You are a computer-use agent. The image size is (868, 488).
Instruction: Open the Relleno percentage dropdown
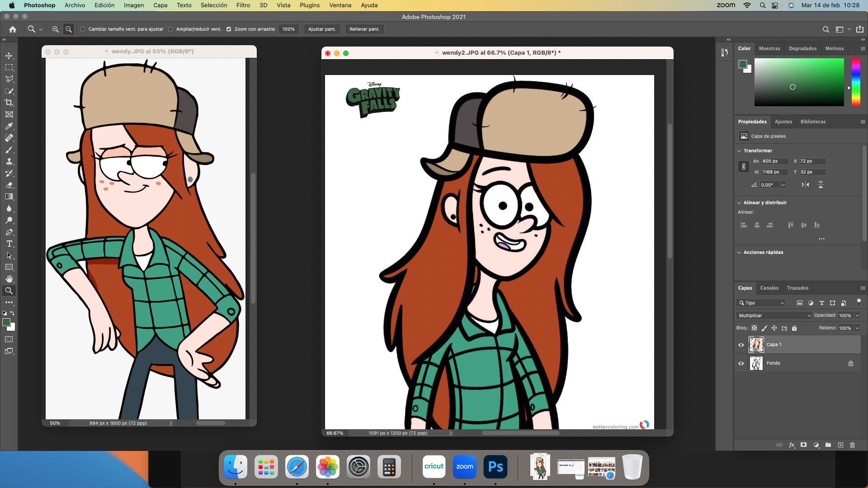pos(857,328)
